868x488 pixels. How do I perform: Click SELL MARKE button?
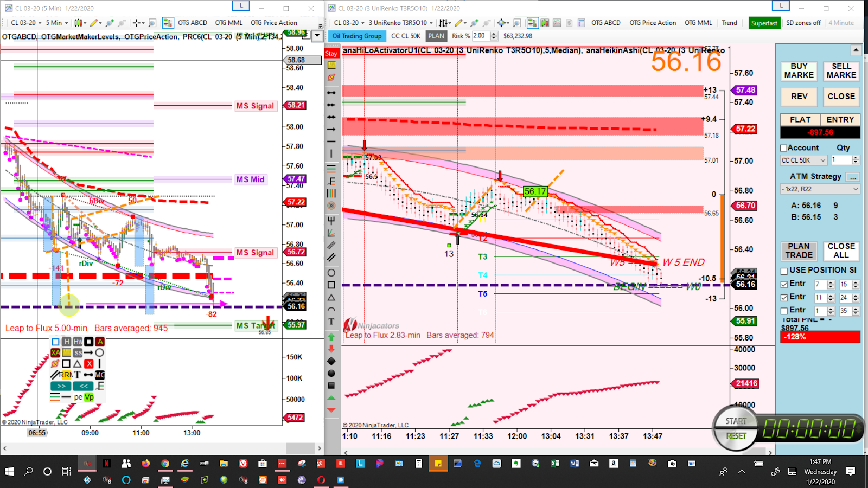pos(841,70)
